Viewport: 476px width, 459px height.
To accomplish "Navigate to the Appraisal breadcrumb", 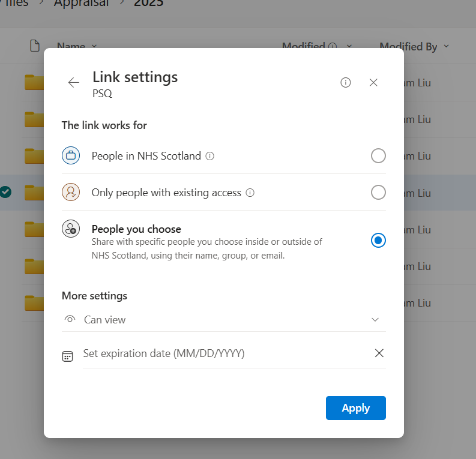I will click(82, 4).
